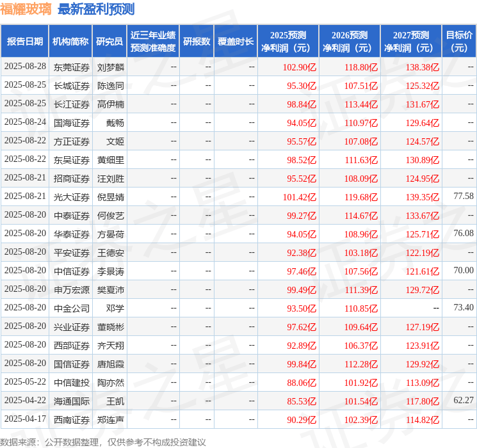
Task: Click target price 77.58
Action: coord(463,196)
